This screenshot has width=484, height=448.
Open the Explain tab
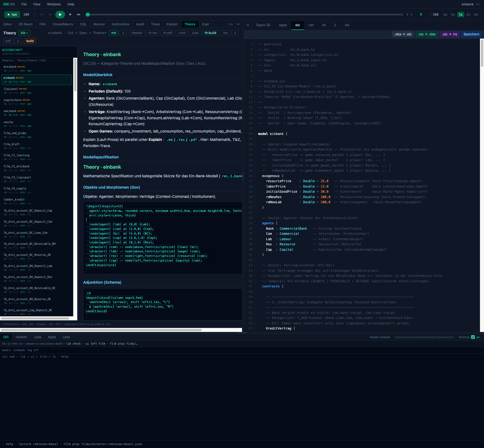click(172, 24)
